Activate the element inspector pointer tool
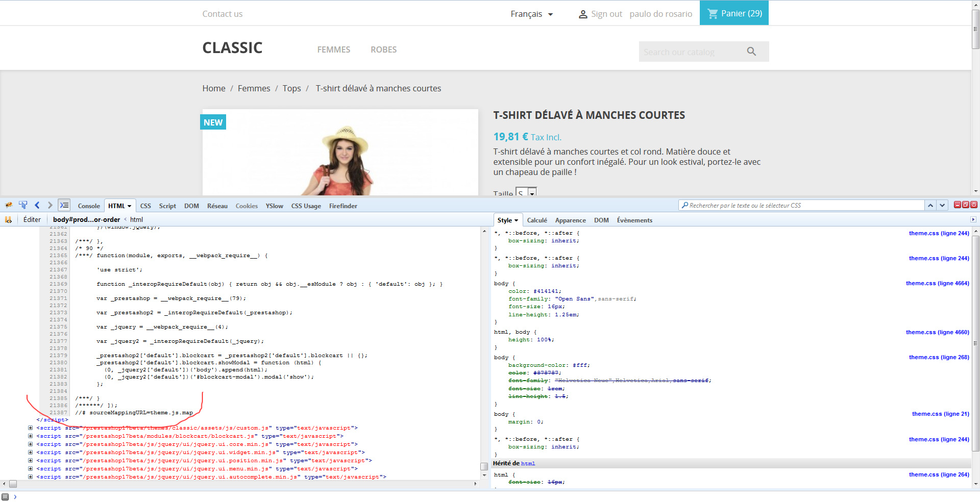This screenshot has width=980, height=502. tap(23, 205)
